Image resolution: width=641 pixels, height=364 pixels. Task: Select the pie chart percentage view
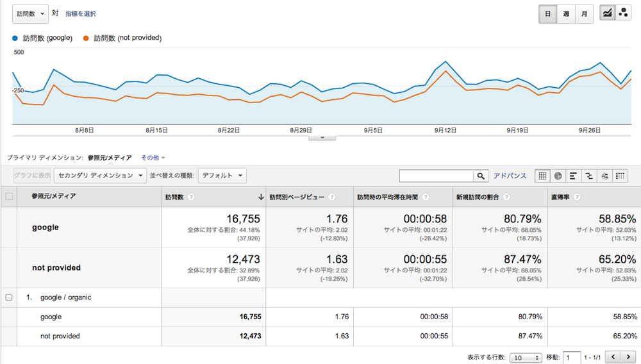(x=558, y=176)
